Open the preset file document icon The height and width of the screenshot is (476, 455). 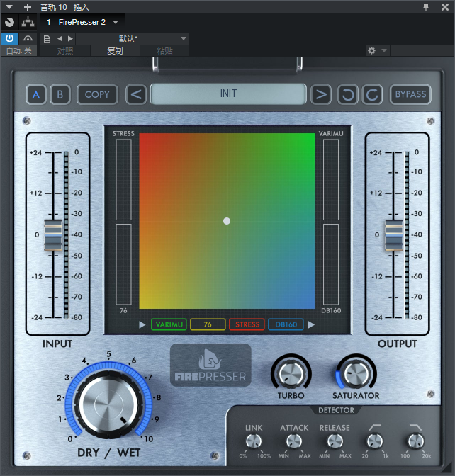tap(47, 39)
